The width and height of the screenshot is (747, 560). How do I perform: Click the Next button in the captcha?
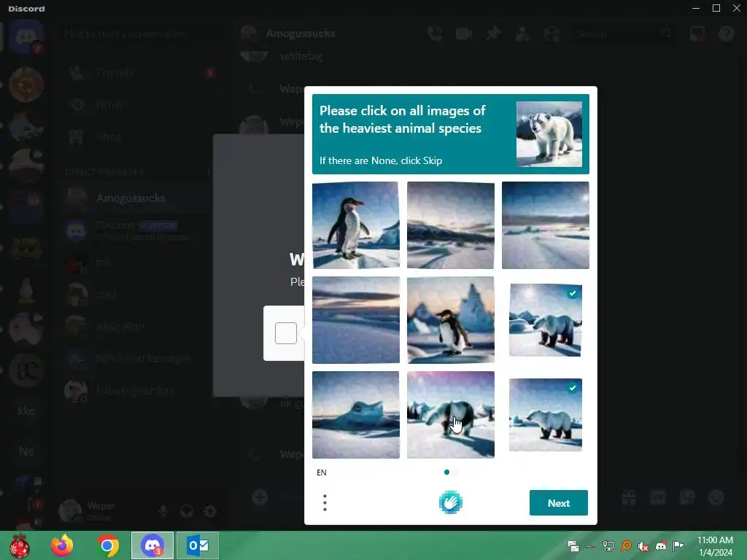(558, 503)
